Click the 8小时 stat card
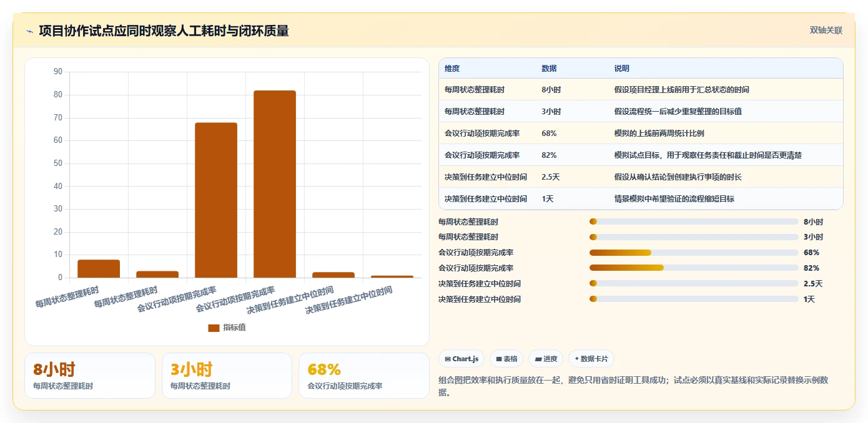Screen dimensions: 868x423 90,376
